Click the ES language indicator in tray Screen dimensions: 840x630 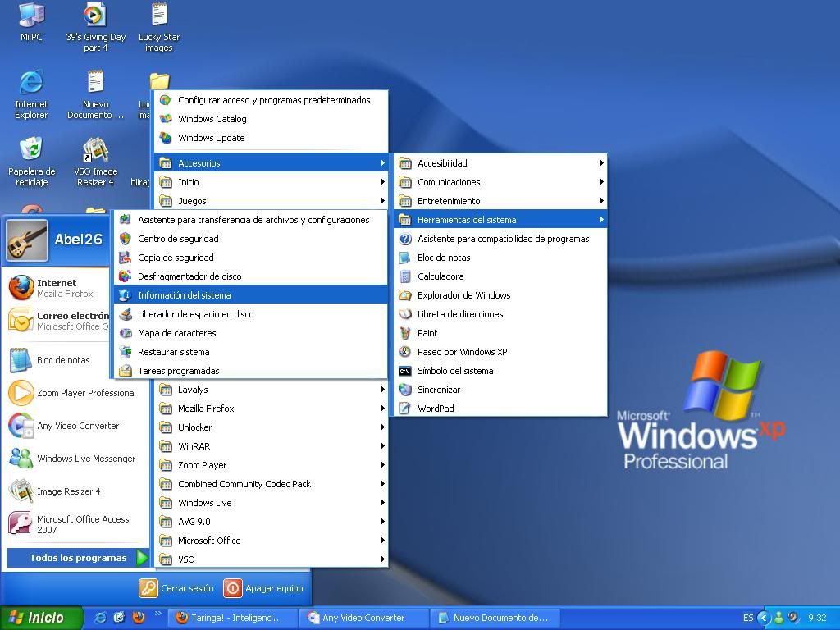(x=748, y=618)
